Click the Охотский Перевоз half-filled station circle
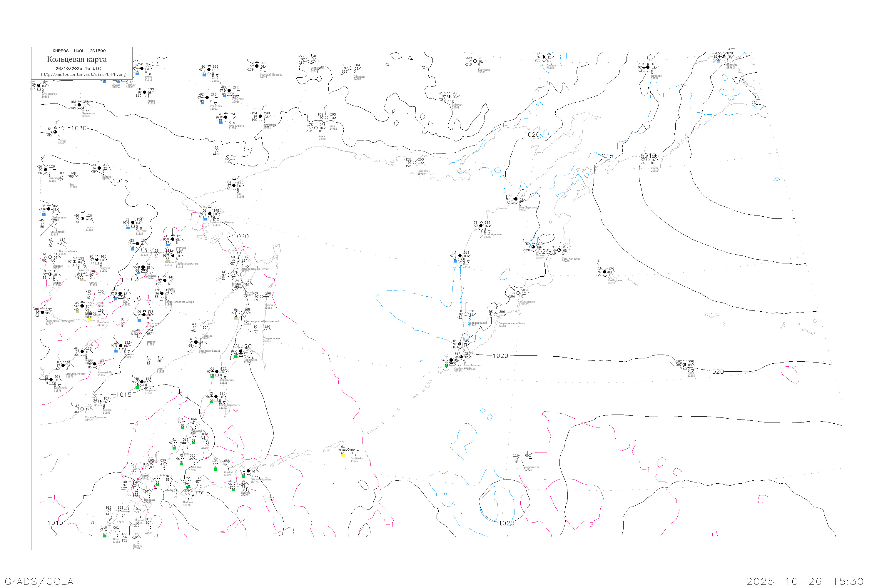This screenshot has height=588, width=882. tap(257, 66)
